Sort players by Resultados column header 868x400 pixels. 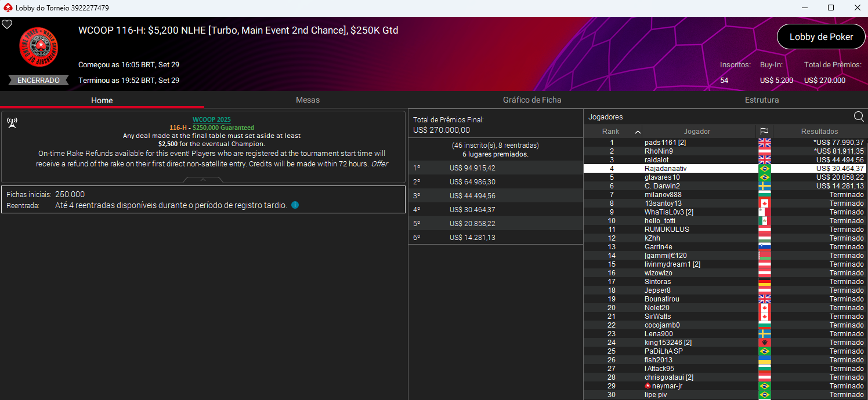819,132
